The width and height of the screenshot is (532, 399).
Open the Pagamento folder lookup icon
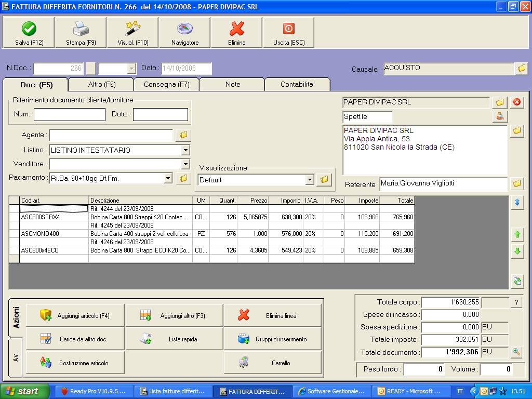tap(183, 178)
